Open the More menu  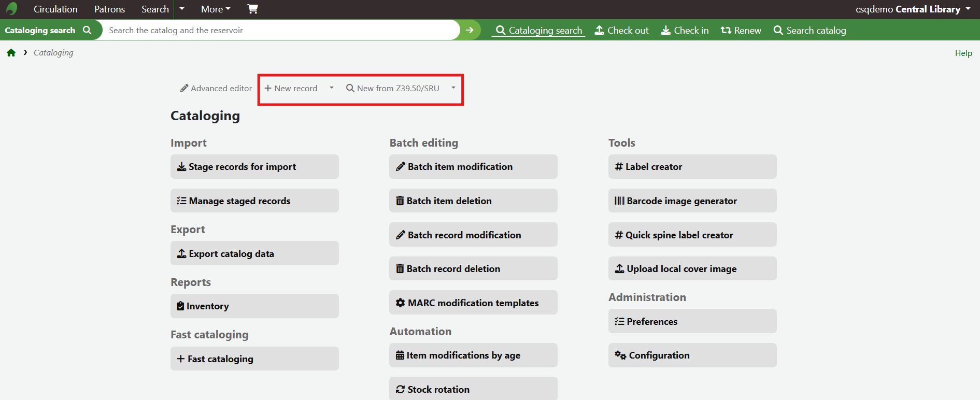pyautogui.click(x=216, y=9)
